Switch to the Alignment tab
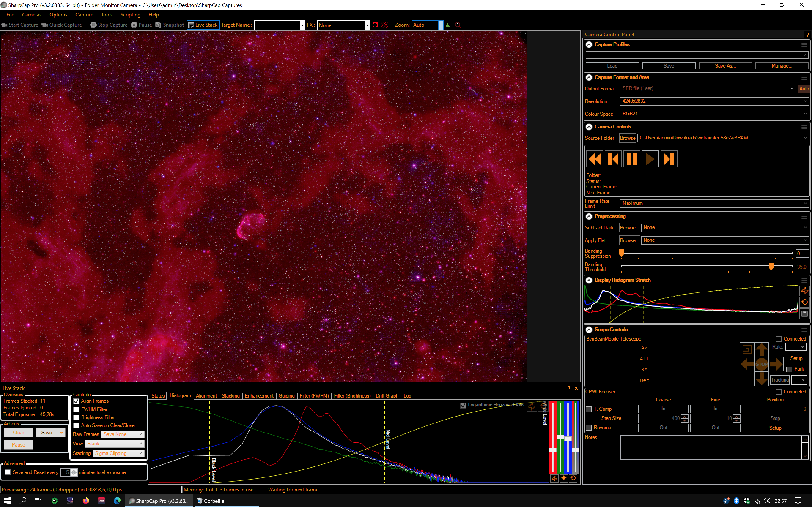The width and height of the screenshot is (812, 507). click(x=206, y=396)
